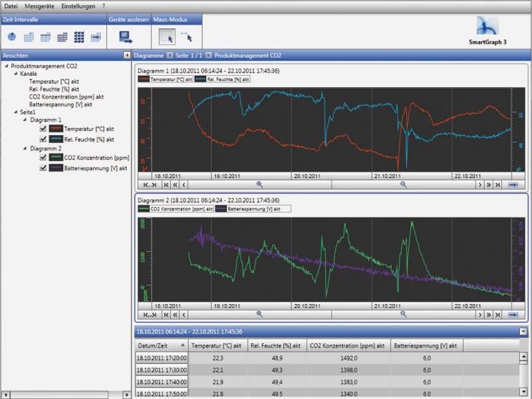Select the second calendar grid interval icon
Screen dimensions: 532x399
[x=45, y=37]
